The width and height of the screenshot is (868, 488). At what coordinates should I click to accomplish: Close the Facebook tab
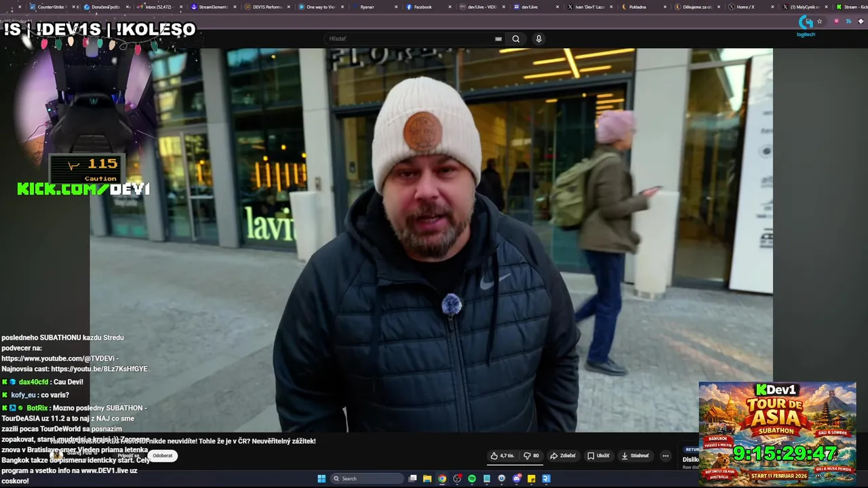click(x=451, y=7)
